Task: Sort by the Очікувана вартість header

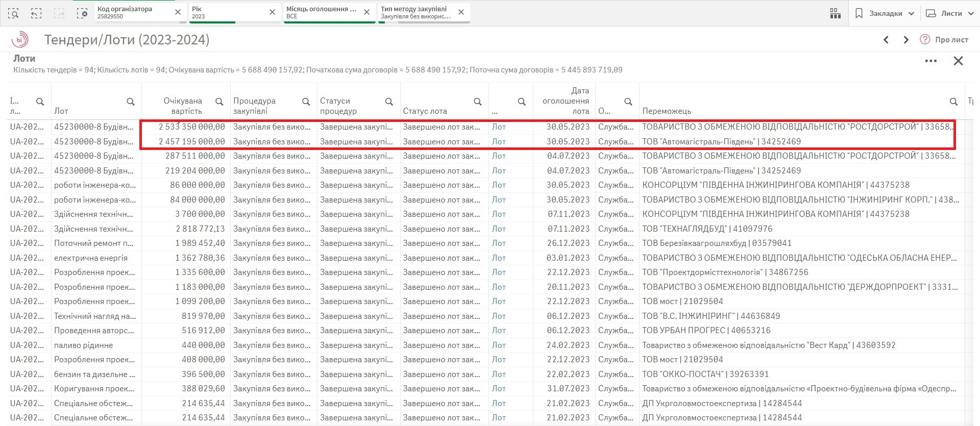Action: coord(183,106)
